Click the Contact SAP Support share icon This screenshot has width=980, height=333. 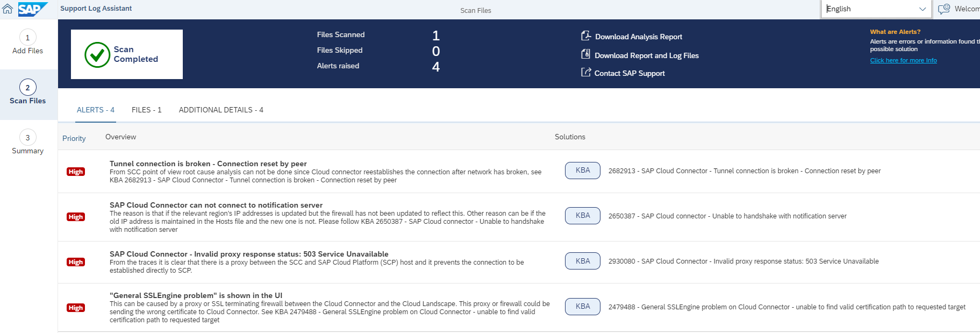586,73
